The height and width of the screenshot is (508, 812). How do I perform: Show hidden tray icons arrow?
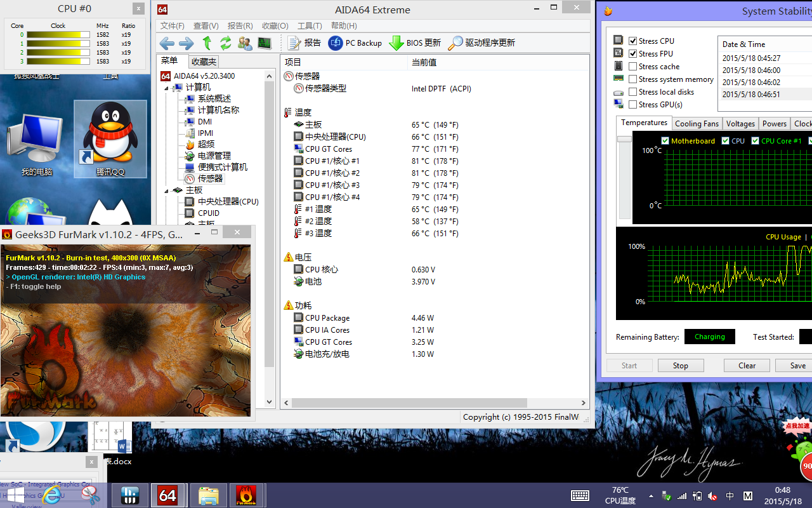(651, 496)
